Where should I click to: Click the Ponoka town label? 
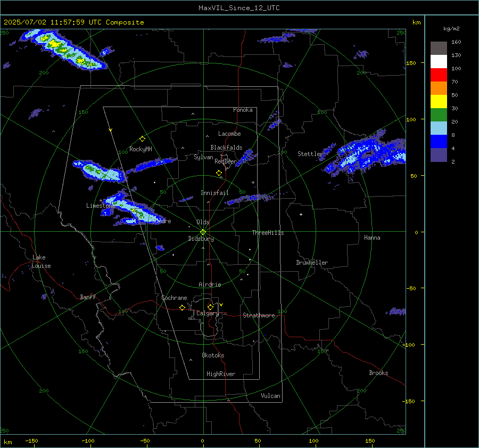click(243, 110)
